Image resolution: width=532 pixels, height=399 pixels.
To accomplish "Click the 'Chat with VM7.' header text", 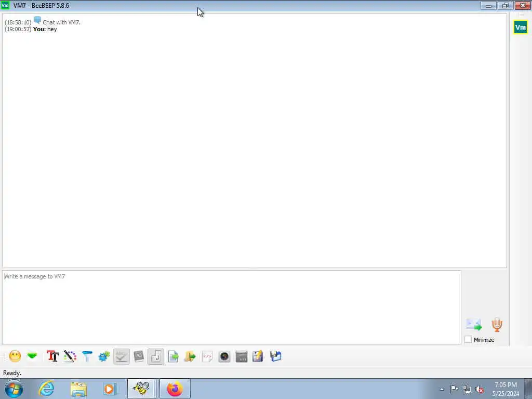I will point(61,22).
